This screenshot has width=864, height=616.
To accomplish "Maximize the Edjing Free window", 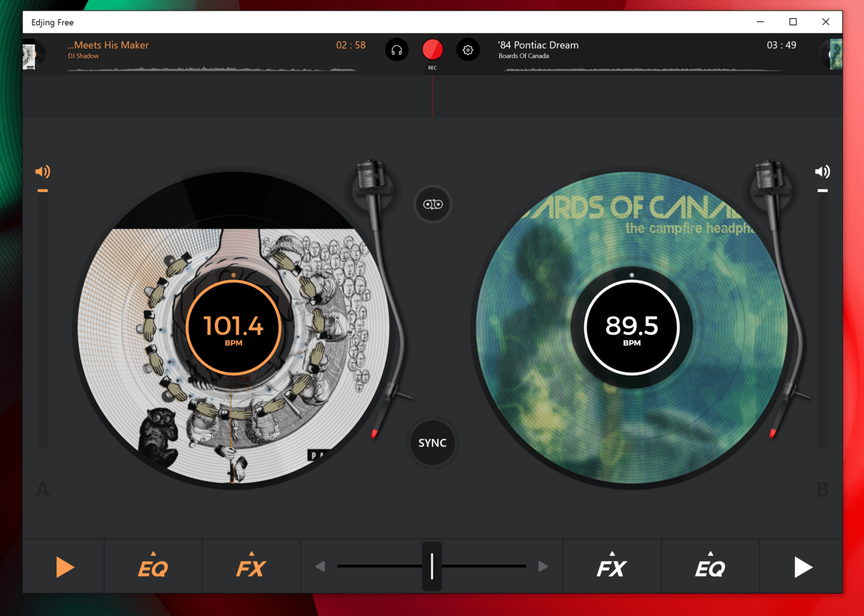I will click(793, 22).
